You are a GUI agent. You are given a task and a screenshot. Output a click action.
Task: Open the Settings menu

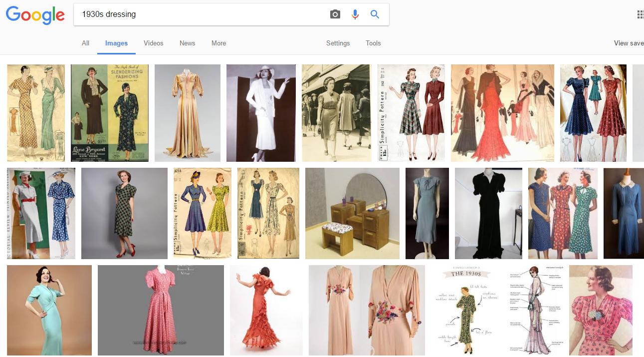(x=338, y=43)
